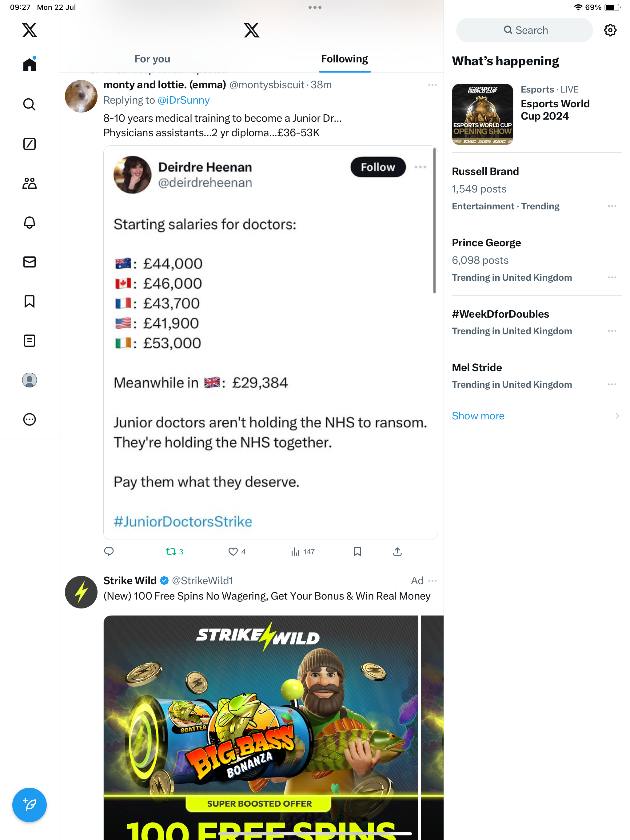
Task: Open Lists icon in sidebar
Action: pyautogui.click(x=29, y=341)
